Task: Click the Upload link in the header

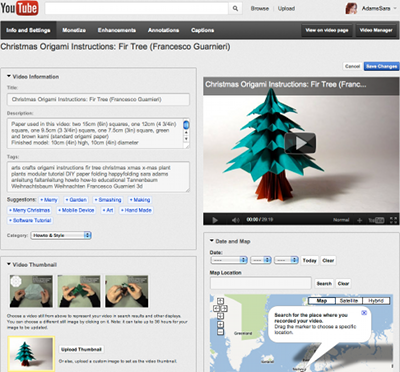Action: (x=286, y=9)
